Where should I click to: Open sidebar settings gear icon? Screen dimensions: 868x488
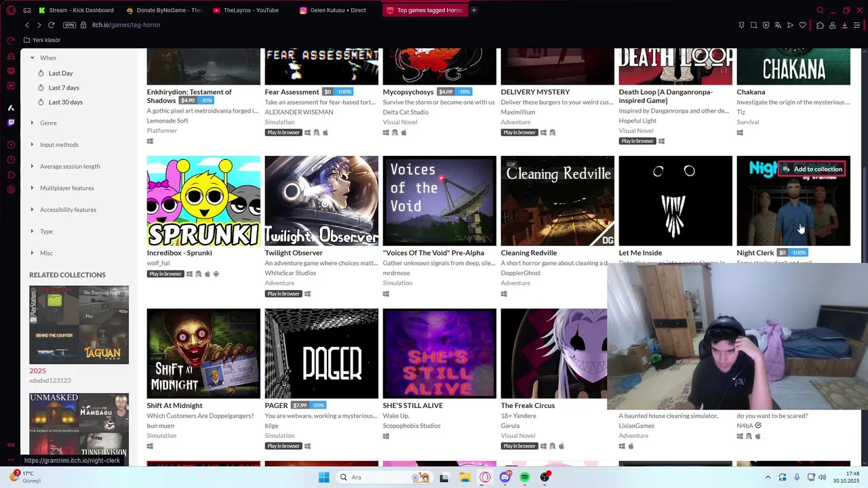pyautogui.click(x=11, y=190)
